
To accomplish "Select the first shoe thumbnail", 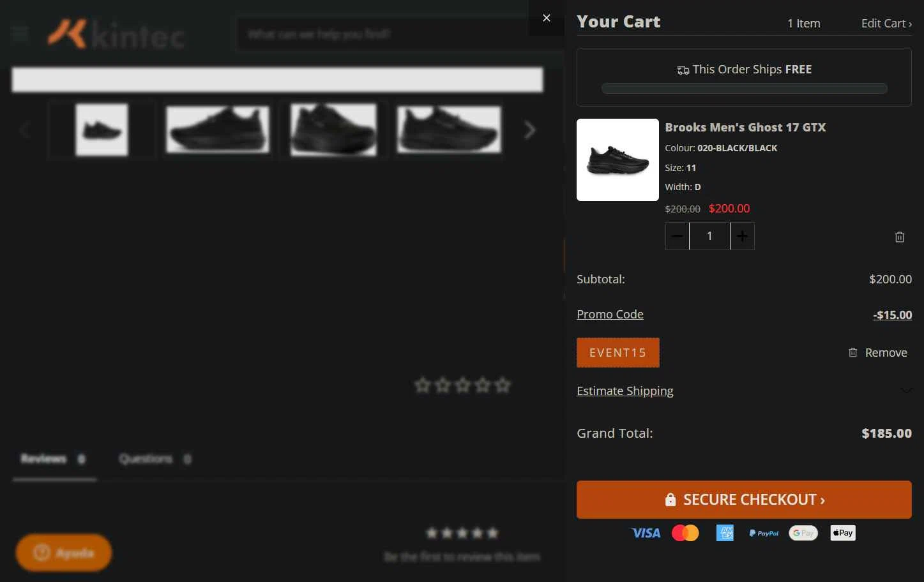I will 102,130.
